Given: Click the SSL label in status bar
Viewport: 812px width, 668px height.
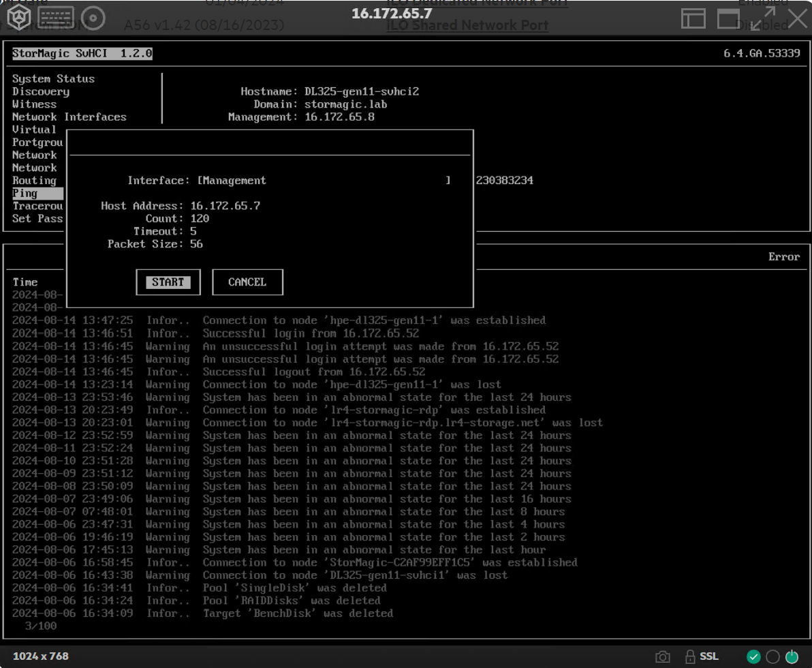Looking at the screenshot, I should point(709,656).
